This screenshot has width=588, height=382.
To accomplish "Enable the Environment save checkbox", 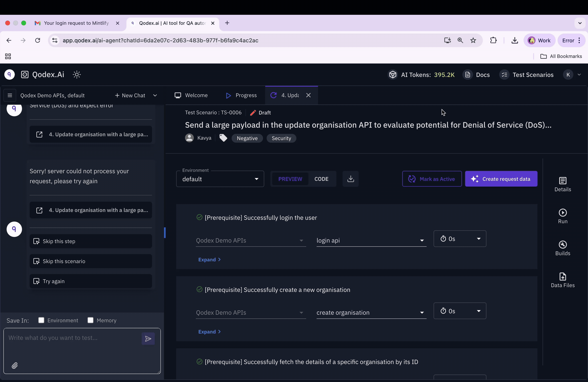I will coord(41,320).
